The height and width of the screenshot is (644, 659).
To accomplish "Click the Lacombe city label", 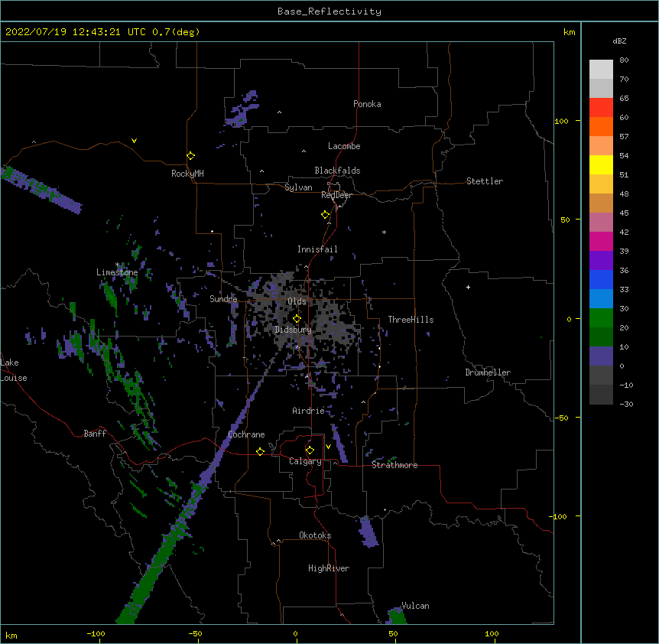I will pyautogui.click(x=344, y=146).
